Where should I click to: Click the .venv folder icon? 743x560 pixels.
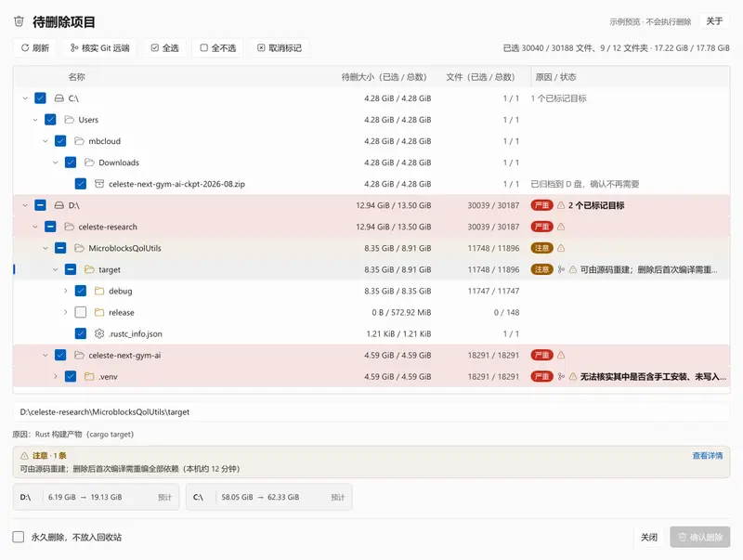pos(89,377)
